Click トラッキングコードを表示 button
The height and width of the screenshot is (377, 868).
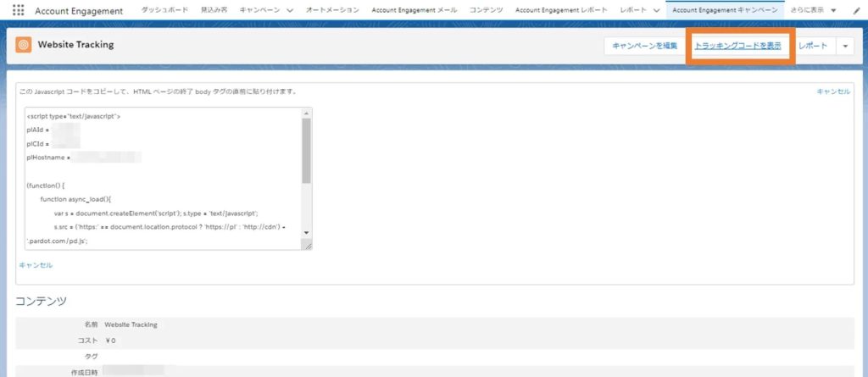[738, 46]
